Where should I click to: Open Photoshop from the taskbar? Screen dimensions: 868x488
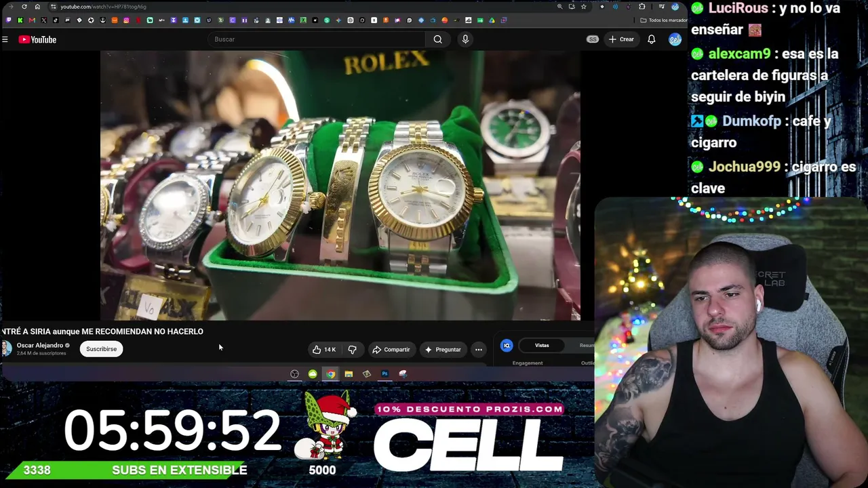click(384, 374)
